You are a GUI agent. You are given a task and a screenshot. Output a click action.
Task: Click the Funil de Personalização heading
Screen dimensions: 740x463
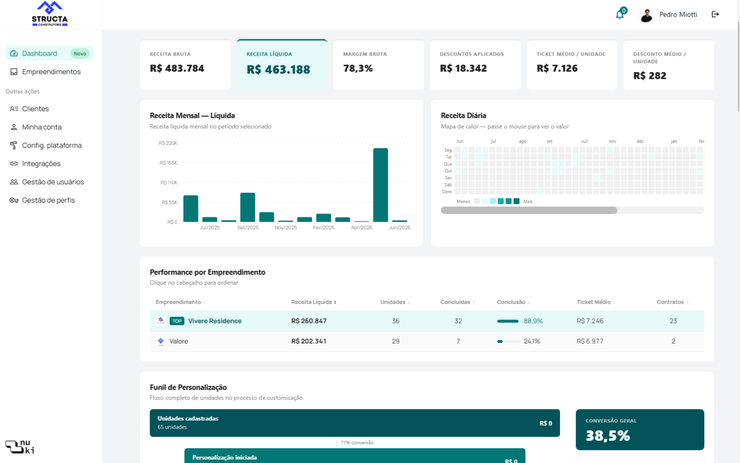(188, 387)
